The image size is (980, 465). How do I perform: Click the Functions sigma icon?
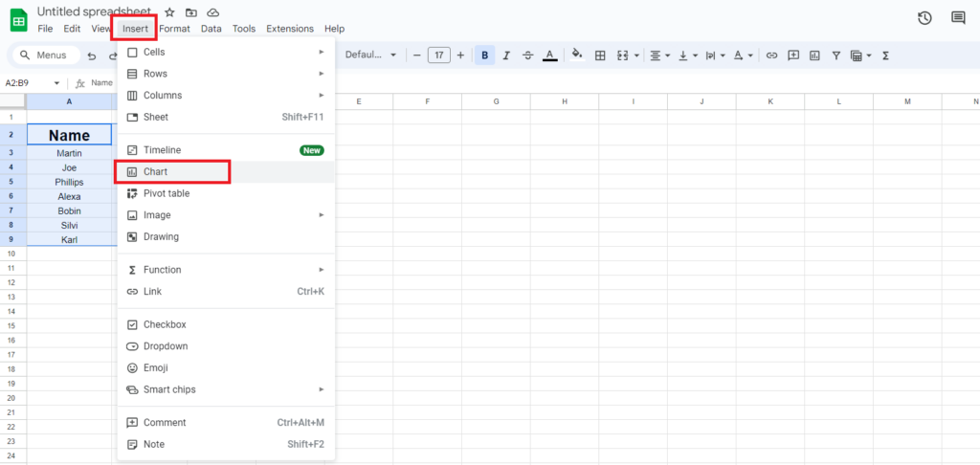pos(885,55)
